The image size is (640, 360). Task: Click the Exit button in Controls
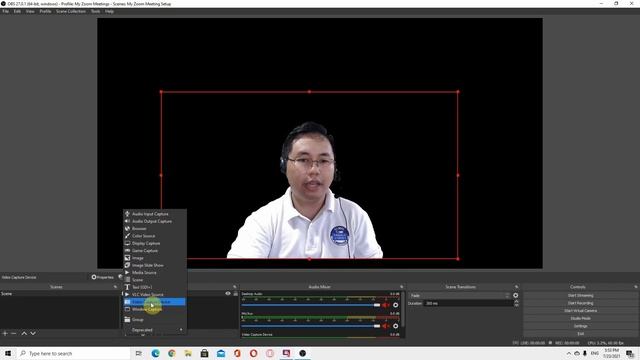pyautogui.click(x=580, y=334)
